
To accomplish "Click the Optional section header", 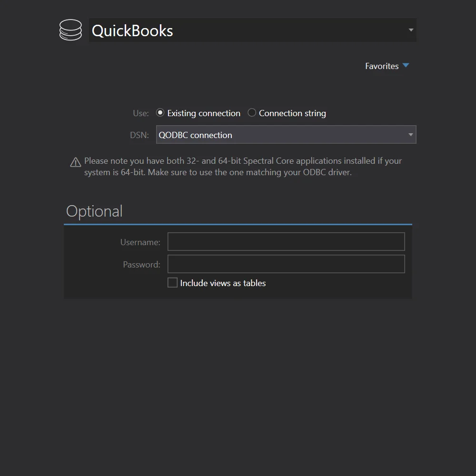I will pyautogui.click(x=94, y=211).
